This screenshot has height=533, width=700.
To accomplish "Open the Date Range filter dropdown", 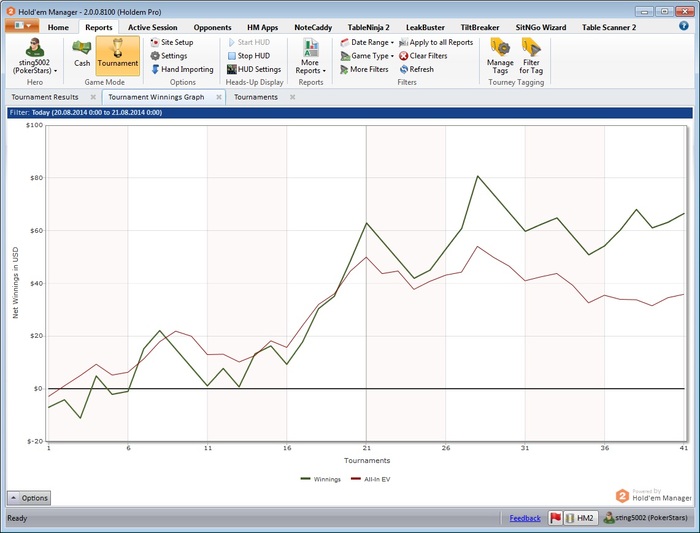I will point(367,42).
